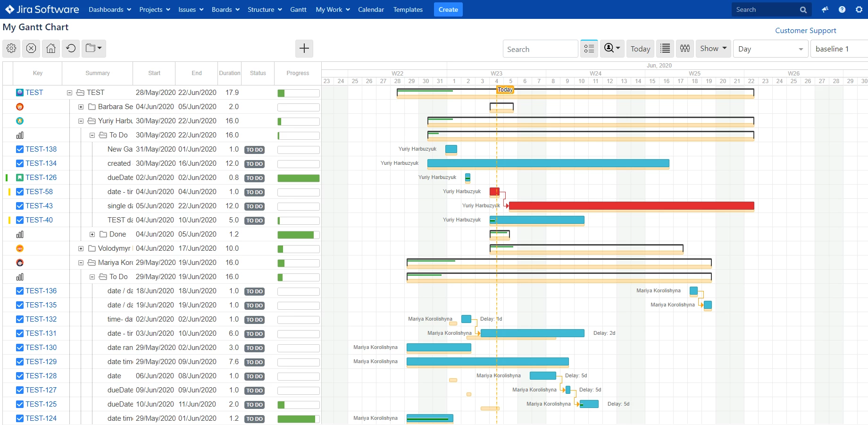The image size is (868, 425).
Task: Open My Work menu
Action: (x=333, y=9)
